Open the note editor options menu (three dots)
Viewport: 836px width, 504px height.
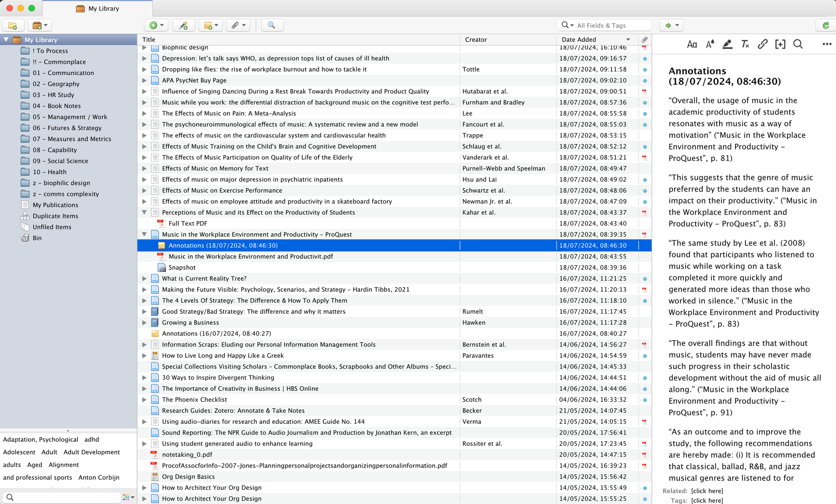tap(827, 44)
